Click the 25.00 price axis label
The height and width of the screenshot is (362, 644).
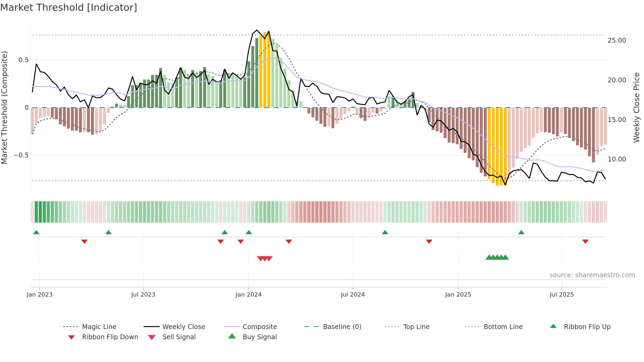tap(617, 40)
